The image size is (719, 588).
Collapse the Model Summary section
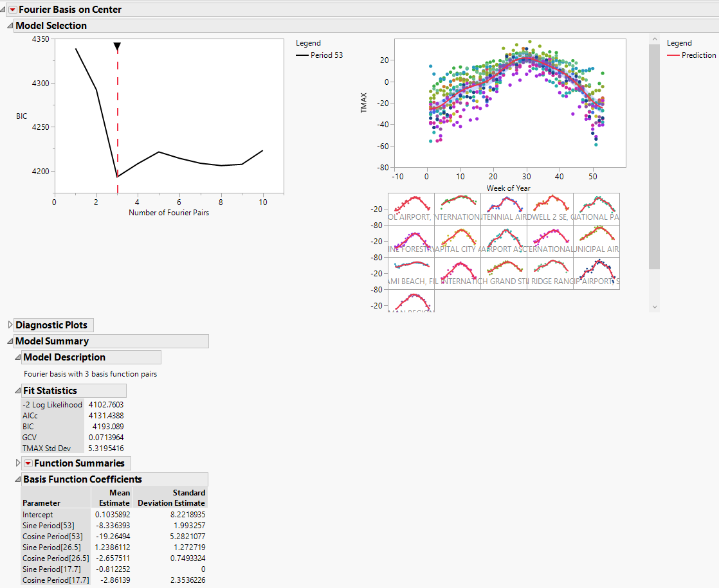(x=10, y=341)
